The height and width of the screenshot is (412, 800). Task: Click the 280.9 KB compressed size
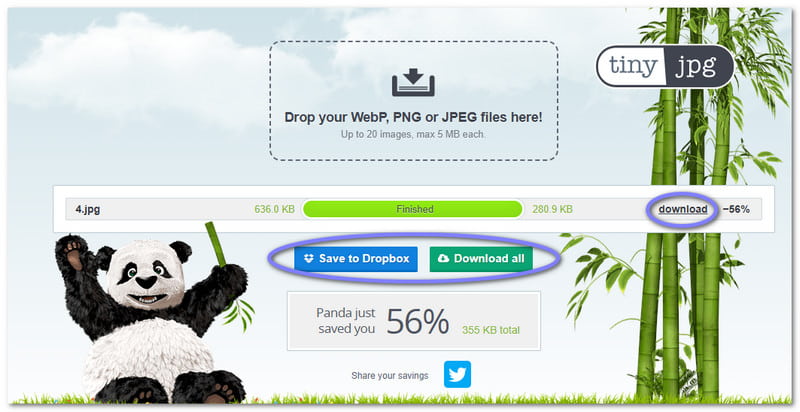point(553,209)
